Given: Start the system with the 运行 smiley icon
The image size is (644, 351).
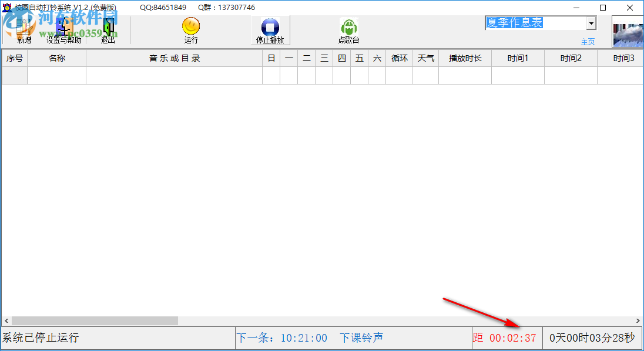Looking at the screenshot, I should click(x=191, y=26).
